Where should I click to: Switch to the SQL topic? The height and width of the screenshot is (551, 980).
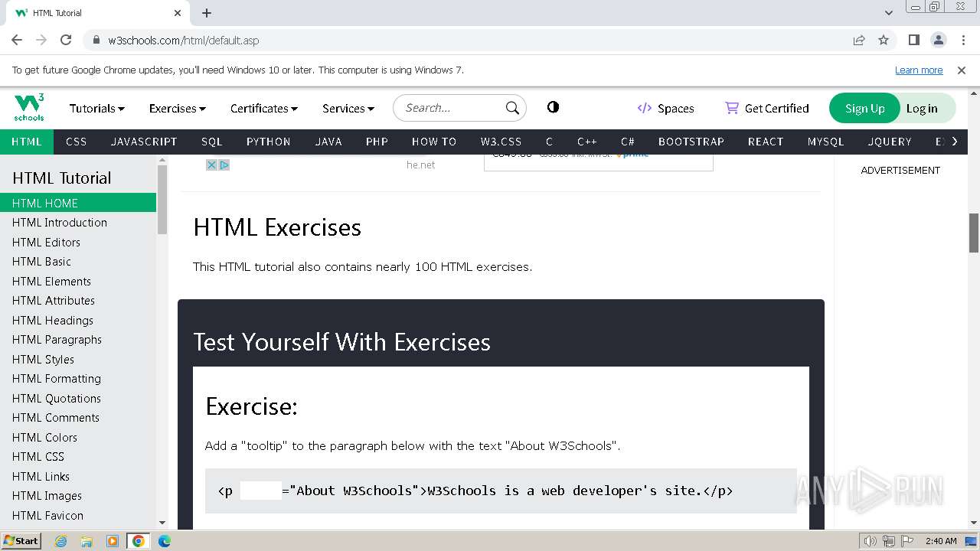212,142
